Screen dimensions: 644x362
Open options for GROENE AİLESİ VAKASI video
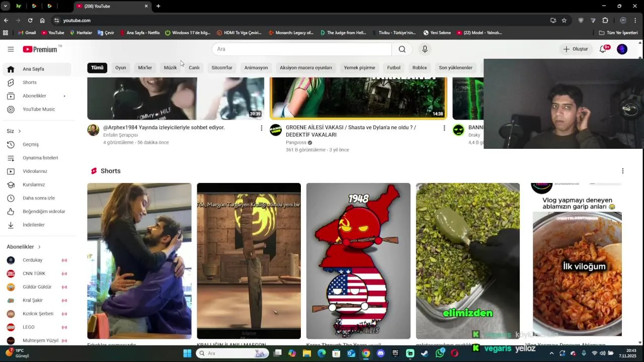pos(444,128)
